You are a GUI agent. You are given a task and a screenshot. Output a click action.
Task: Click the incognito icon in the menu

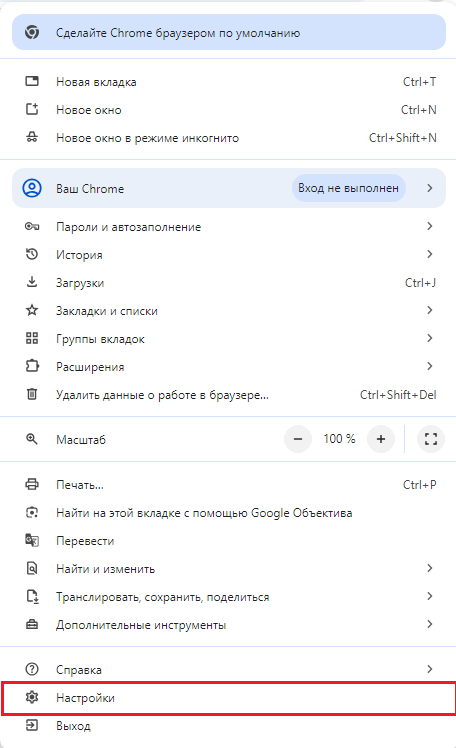[x=32, y=137]
